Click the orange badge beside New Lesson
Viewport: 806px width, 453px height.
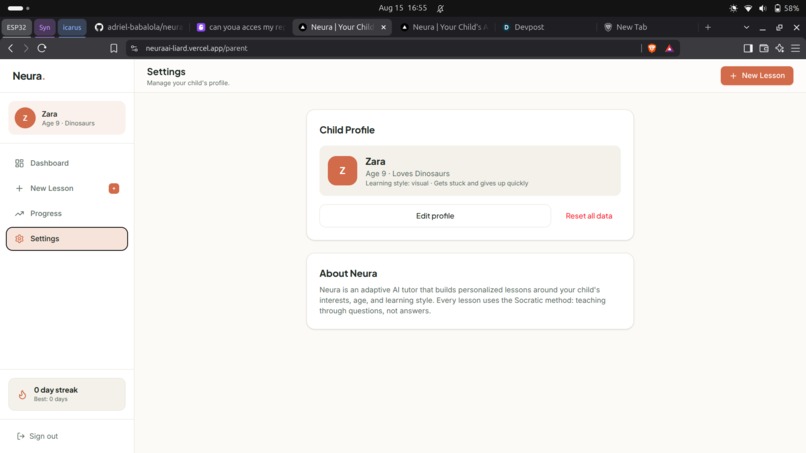pyautogui.click(x=114, y=189)
